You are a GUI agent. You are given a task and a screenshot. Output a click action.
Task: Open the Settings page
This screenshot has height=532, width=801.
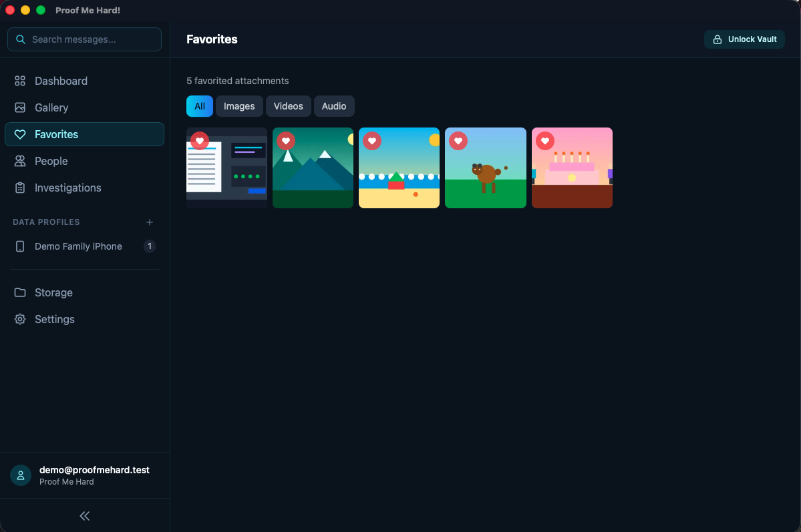84,319
